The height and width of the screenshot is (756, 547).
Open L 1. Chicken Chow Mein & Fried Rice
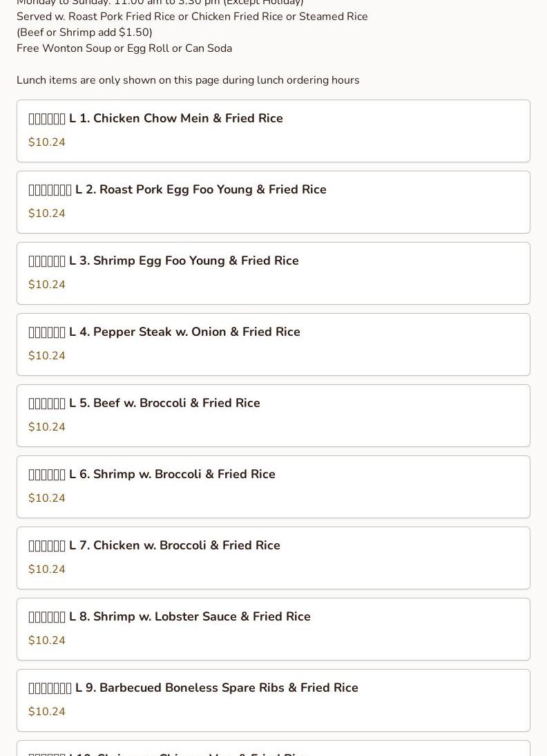[176, 119]
